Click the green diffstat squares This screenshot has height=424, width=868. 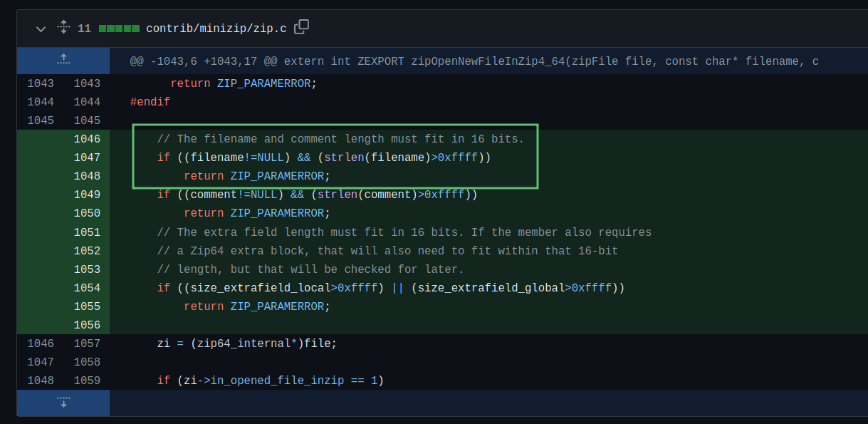(x=119, y=29)
